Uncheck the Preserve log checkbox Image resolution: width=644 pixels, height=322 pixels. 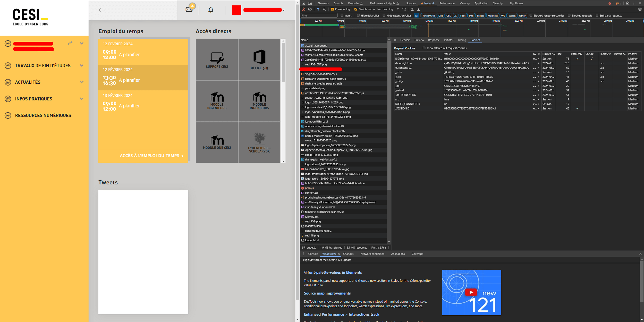click(x=332, y=9)
